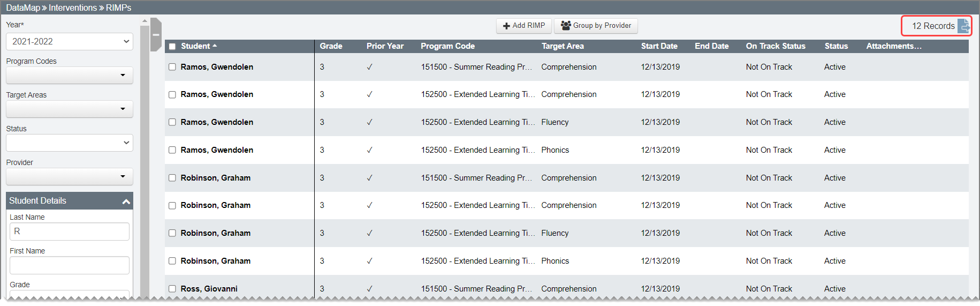This screenshot has width=980, height=306.
Task: Open the Provider dropdown
Action: pos(70,176)
